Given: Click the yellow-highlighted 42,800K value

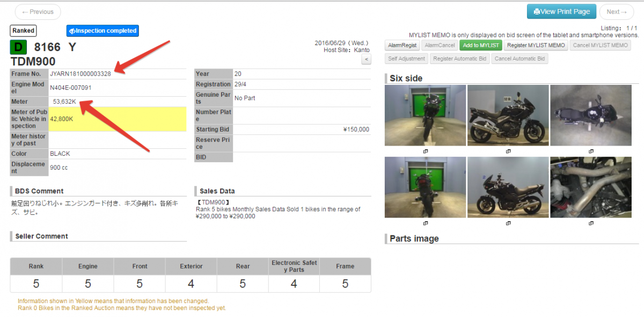Looking at the screenshot, I should [62, 119].
